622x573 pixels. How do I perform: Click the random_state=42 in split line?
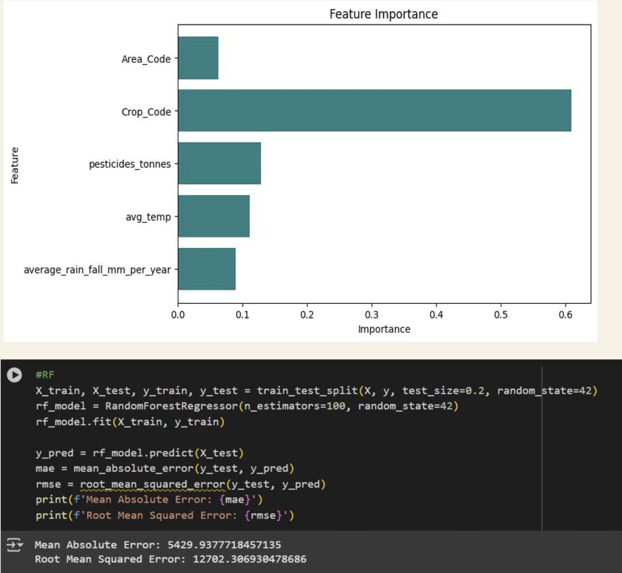[x=544, y=390]
